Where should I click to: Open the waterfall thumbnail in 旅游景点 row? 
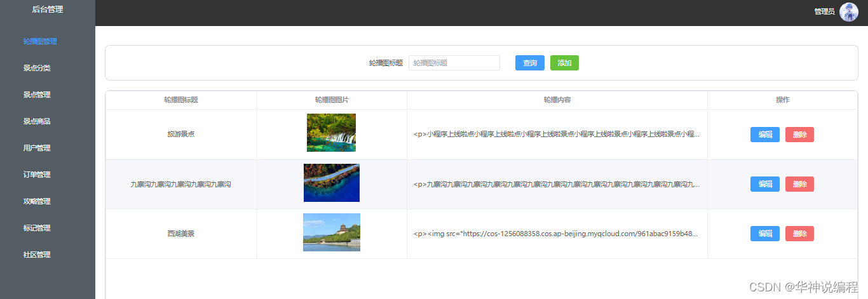(x=331, y=133)
